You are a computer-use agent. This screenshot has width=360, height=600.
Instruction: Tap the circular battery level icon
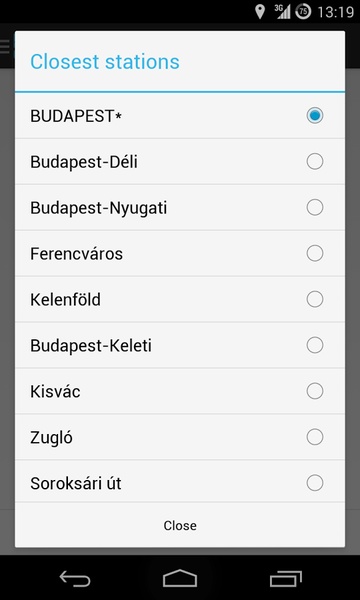tap(303, 12)
